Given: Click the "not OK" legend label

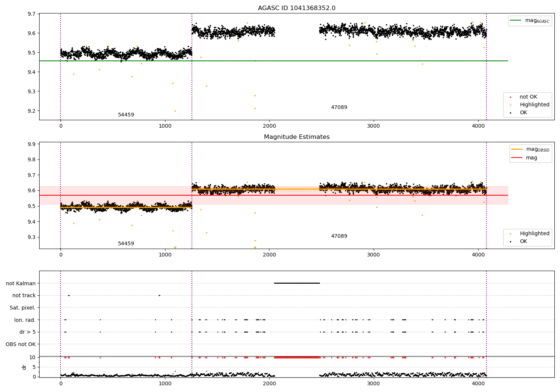Looking at the screenshot, I should 528,97.
